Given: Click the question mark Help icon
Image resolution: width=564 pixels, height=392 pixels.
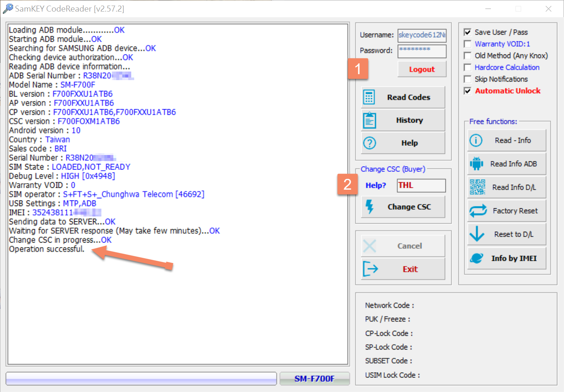Looking at the screenshot, I should pos(369,143).
